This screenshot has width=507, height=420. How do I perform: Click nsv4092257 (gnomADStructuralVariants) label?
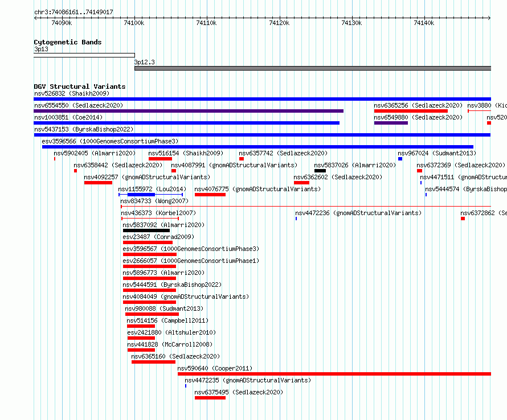(x=147, y=177)
